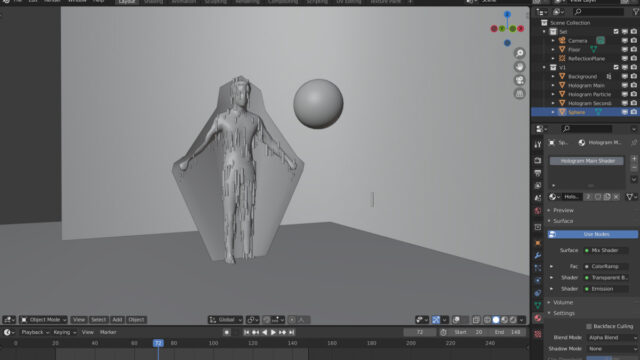Play animation forward
Viewport: 640px width, 360px height.
(273, 332)
